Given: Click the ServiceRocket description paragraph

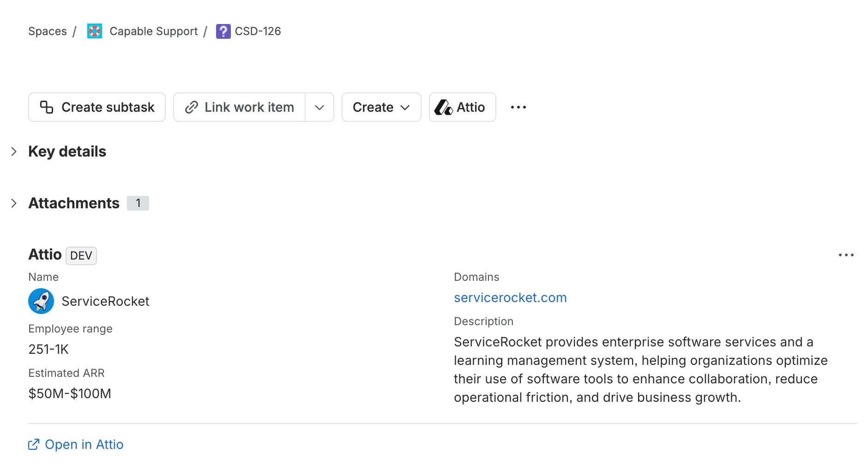Looking at the screenshot, I should [641, 369].
